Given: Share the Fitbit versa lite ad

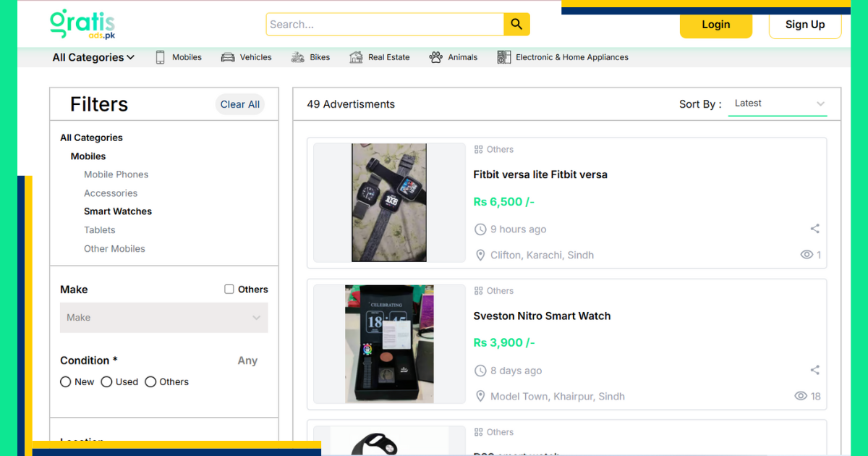Looking at the screenshot, I should [x=815, y=229].
